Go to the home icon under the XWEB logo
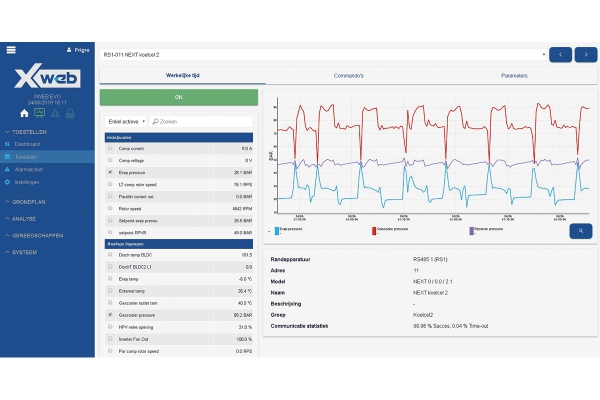 point(24,113)
